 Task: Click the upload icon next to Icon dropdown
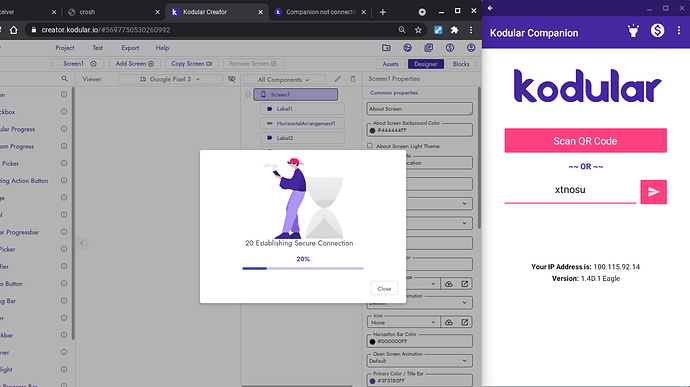pos(449,322)
